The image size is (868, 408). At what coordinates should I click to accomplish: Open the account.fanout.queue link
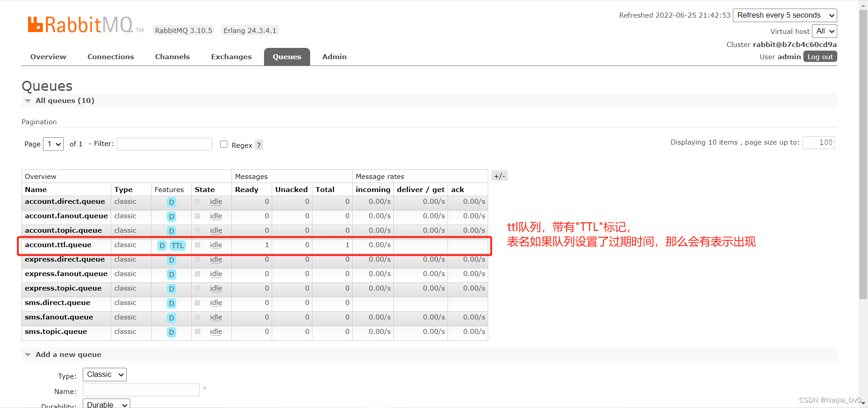point(66,216)
